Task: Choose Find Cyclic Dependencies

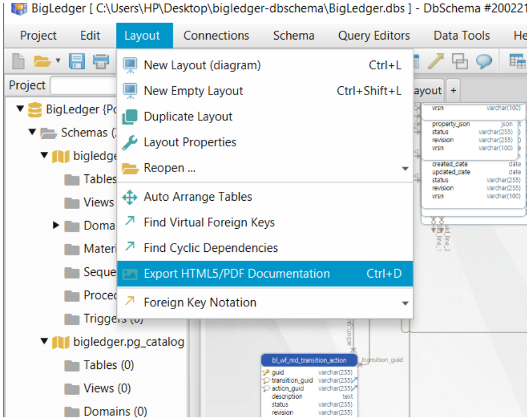Action: (x=265, y=248)
